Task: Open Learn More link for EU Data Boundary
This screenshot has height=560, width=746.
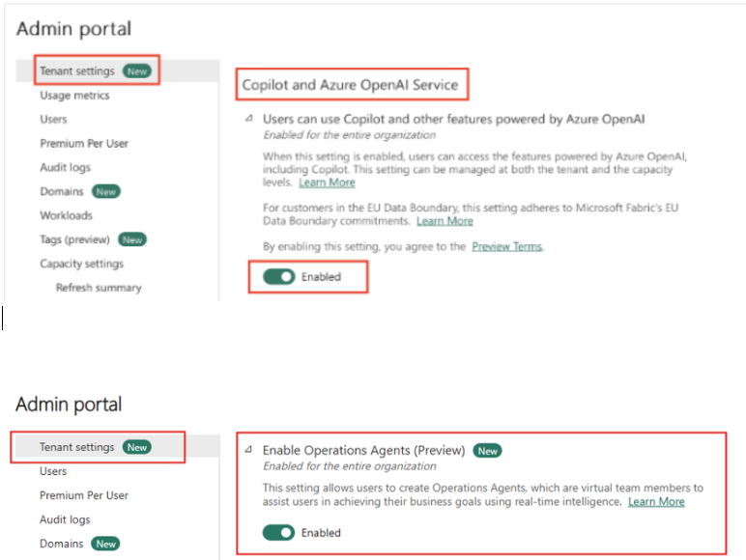Action: [x=445, y=221]
